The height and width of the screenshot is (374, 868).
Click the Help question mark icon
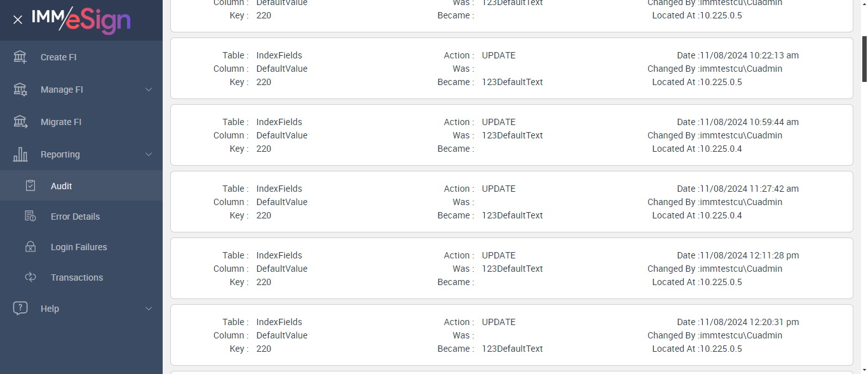pos(20,309)
